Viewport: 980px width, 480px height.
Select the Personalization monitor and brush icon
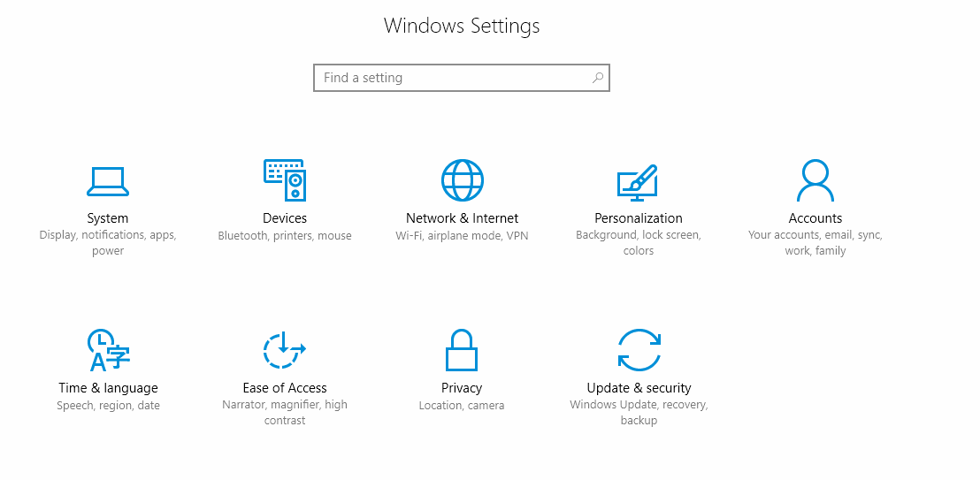tap(638, 180)
